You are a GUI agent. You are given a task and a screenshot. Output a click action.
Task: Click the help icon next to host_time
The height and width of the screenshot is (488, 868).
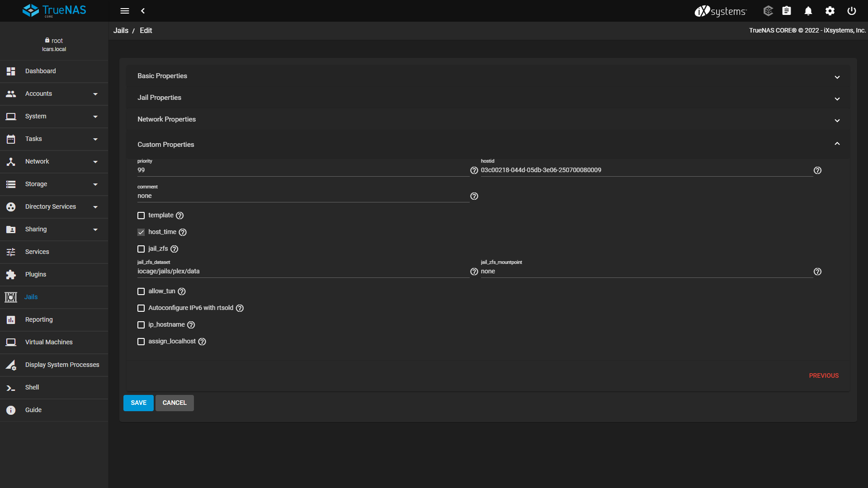click(x=183, y=232)
